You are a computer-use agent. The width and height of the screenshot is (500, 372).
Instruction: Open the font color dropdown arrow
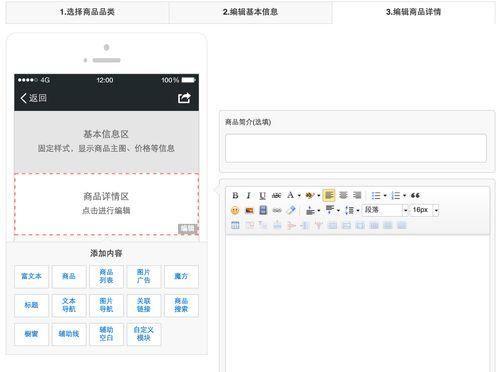(x=299, y=196)
